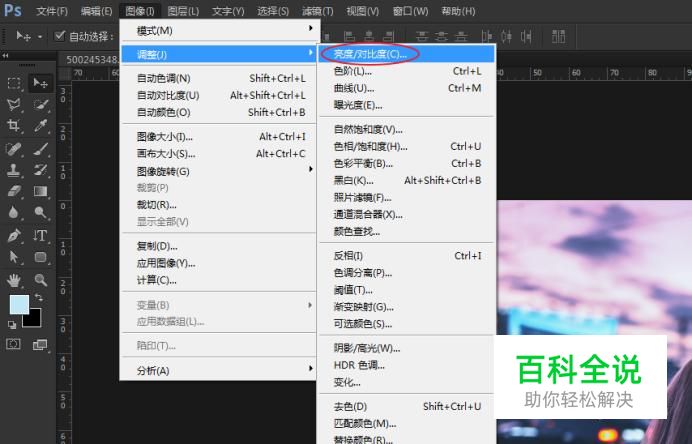692x444 pixels.
Task: Select the Rounded Rectangle shape tool
Action: coord(41,257)
